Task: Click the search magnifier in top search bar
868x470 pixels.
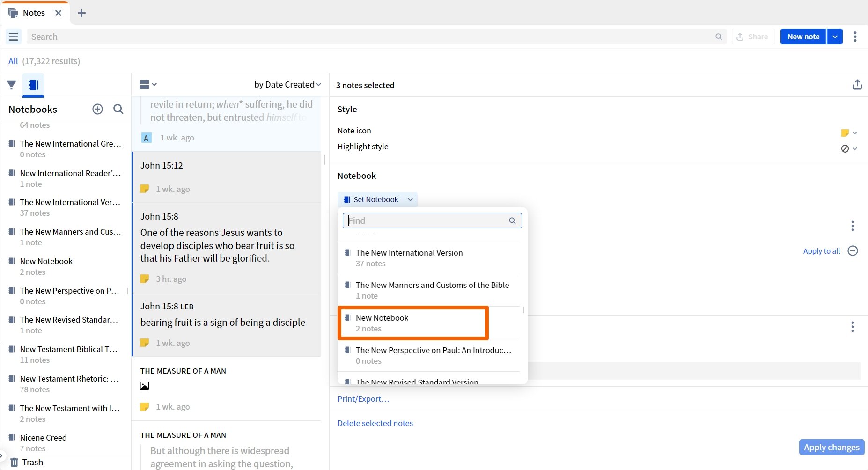Action: (x=719, y=37)
